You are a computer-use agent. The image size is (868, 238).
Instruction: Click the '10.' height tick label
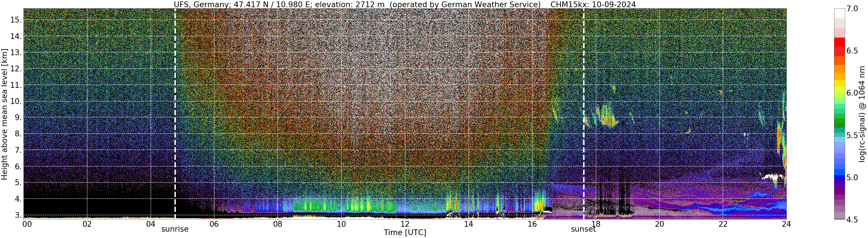click(16, 102)
